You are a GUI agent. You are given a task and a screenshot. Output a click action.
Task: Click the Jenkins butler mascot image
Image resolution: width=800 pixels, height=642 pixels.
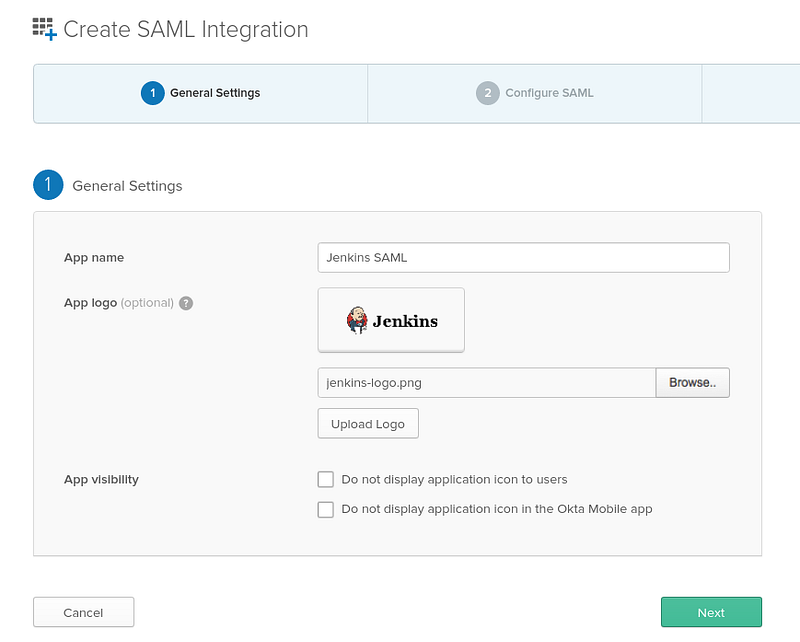pos(357,320)
